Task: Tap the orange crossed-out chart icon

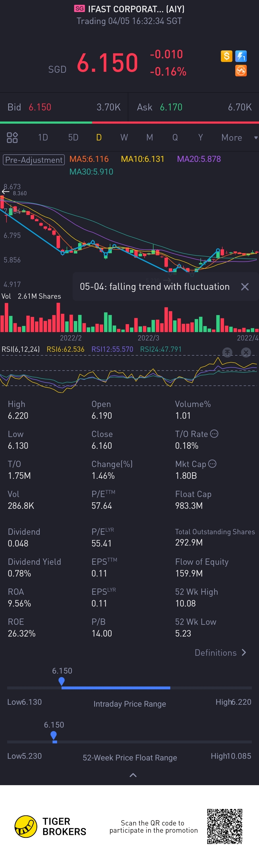Action: (241, 71)
